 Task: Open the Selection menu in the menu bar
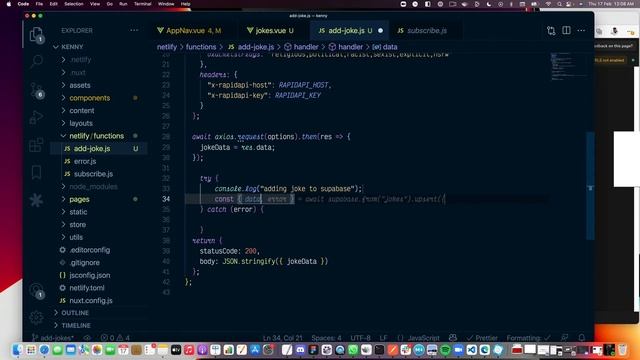point(74,4)
